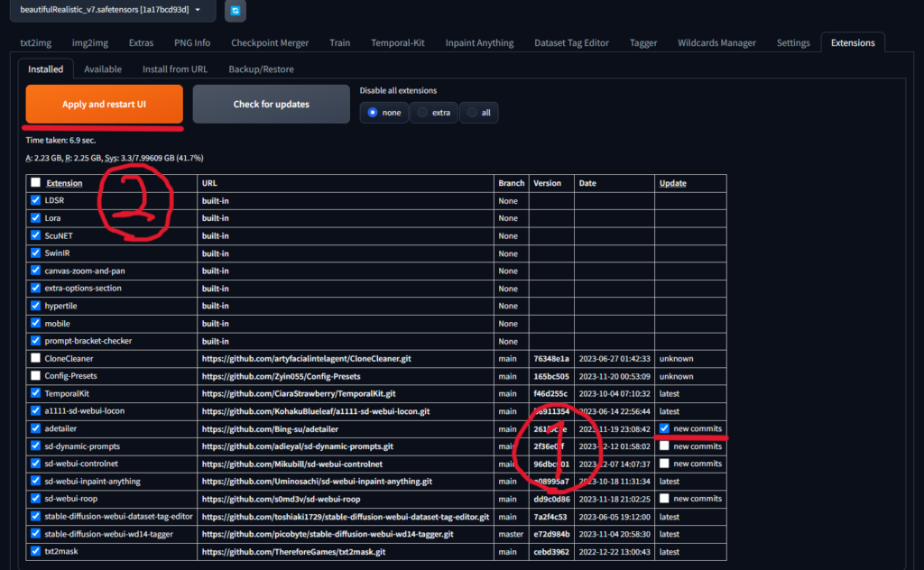Go to the Settings tab
Image resolution: width=924 pixels, height=570 pixels.
[x=793, y=42]
